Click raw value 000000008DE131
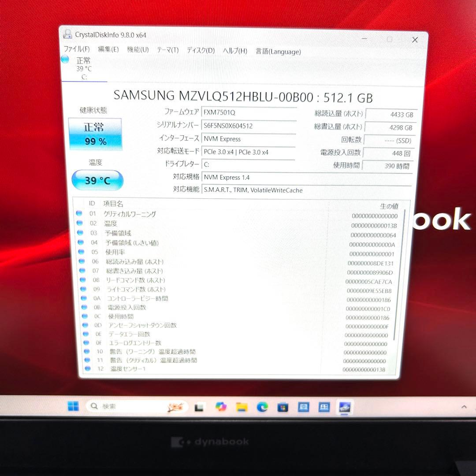The width and height of the screenshot is (476, 476). pos(370,264)
